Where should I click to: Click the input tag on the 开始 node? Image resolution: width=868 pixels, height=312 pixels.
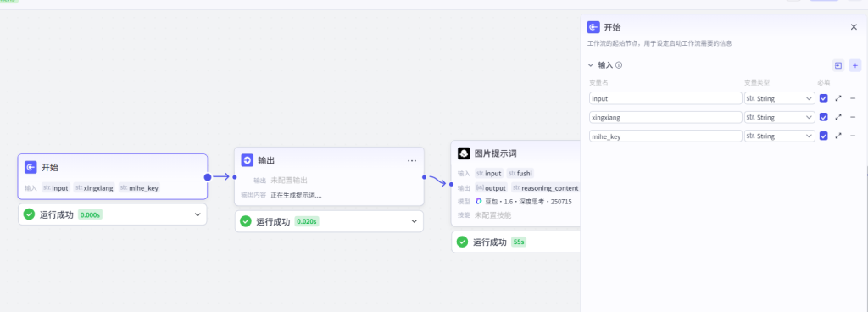[x=56, y=187]
